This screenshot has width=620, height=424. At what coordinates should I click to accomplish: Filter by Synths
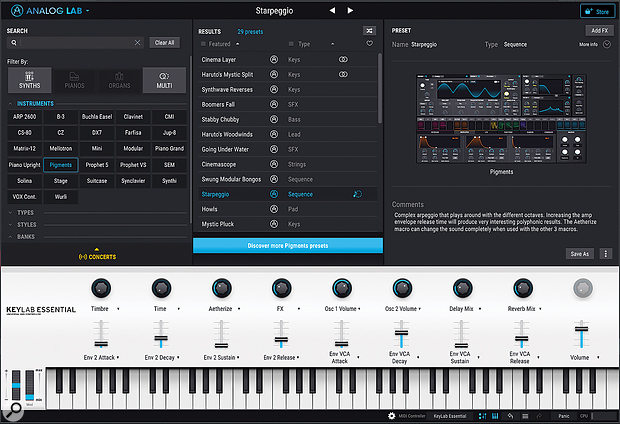coord(30,80)
